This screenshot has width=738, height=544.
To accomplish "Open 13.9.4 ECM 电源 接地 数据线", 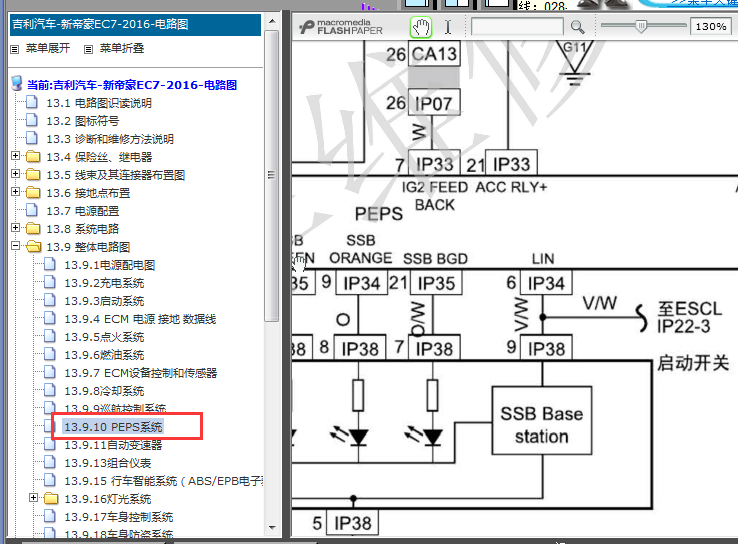I will click(x=140, y=319).
